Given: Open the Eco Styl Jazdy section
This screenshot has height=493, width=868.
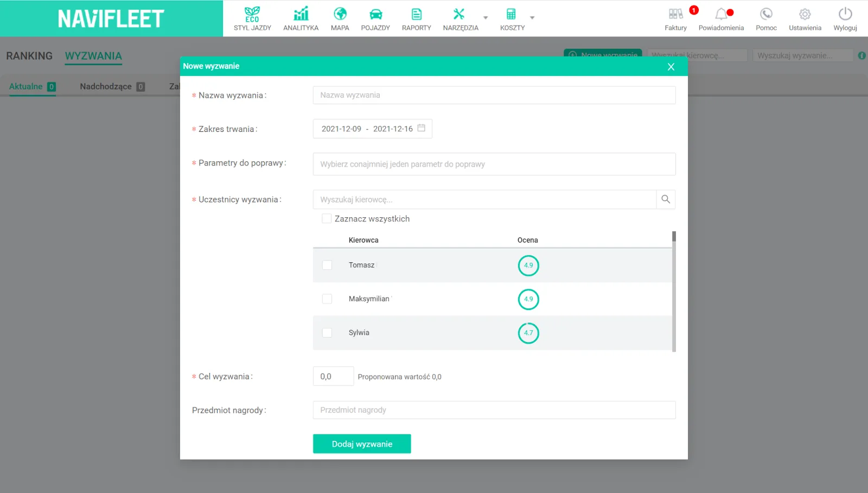Looking at the screenshot, I should coord(252,18).
